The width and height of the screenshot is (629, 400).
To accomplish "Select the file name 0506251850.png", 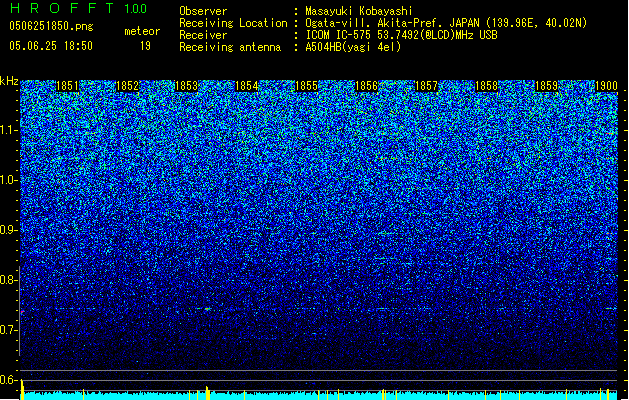I will [x=51, y=26].
